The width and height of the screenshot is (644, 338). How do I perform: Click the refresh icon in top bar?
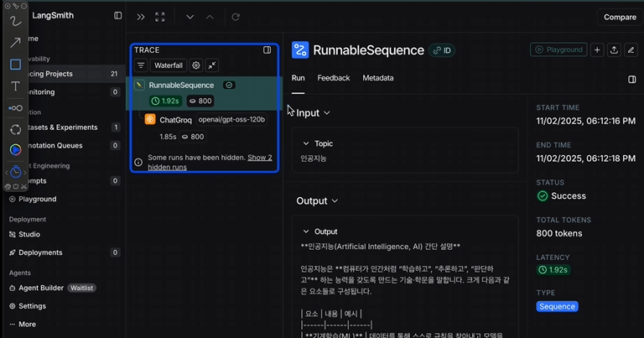[236, 17]
